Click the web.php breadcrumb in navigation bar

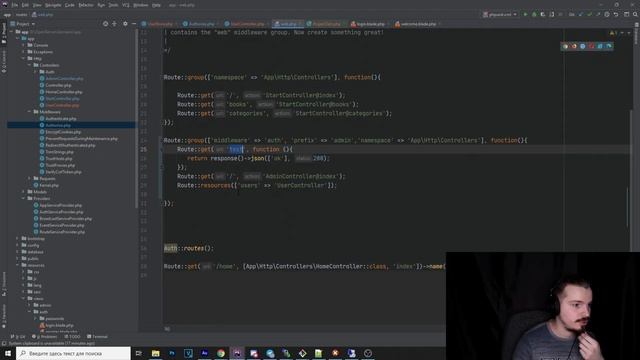coord(42,14)
